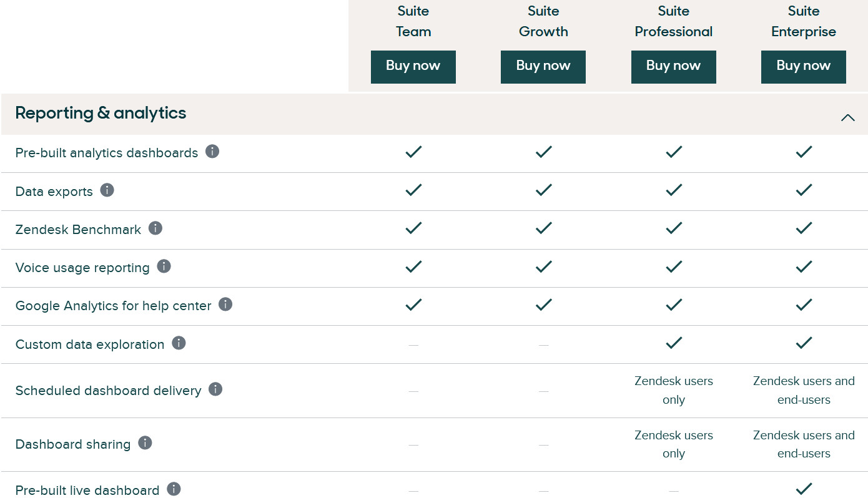
Task: Click Suite Enterprise checkmark for Data exports
Action: [804, 190]
